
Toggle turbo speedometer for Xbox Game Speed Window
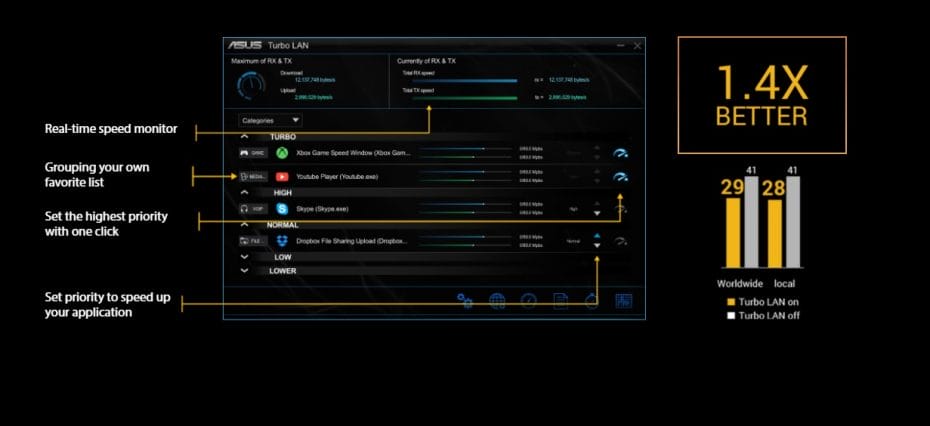coord(621,153)
